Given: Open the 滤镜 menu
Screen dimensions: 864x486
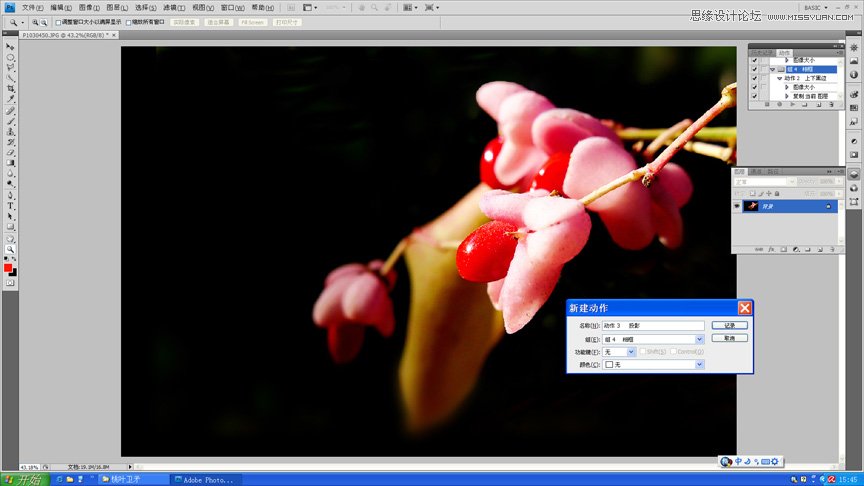Looking at the screenshot, I should [x=174, y=8].
